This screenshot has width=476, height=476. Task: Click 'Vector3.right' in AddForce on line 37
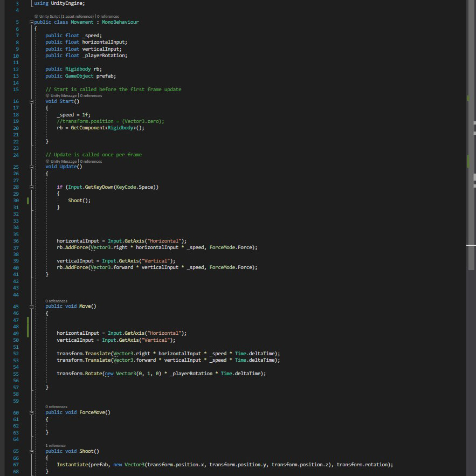(109, 248)
